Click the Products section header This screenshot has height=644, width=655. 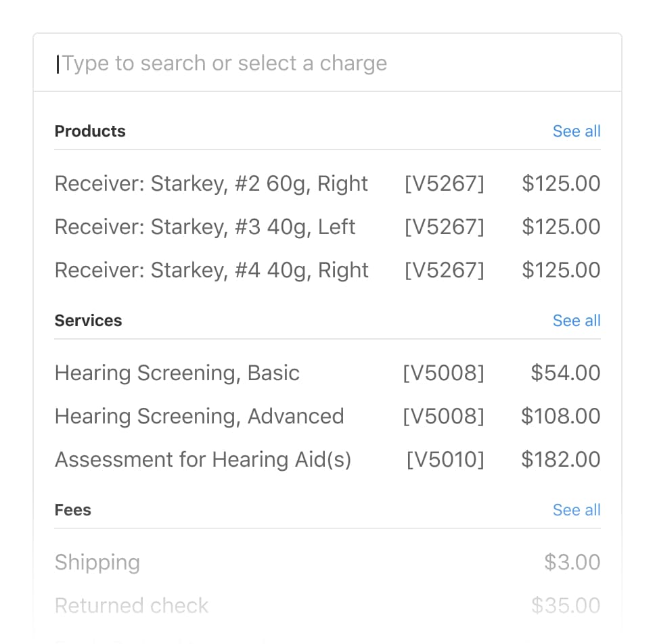(90, 131)
